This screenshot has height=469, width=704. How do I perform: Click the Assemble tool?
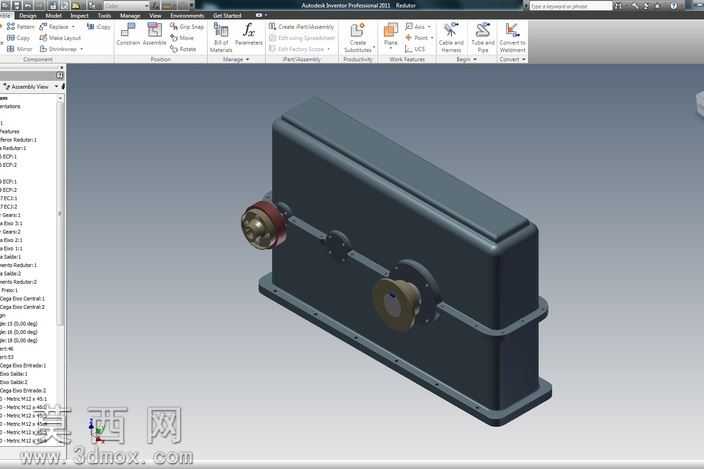(154, 35)
